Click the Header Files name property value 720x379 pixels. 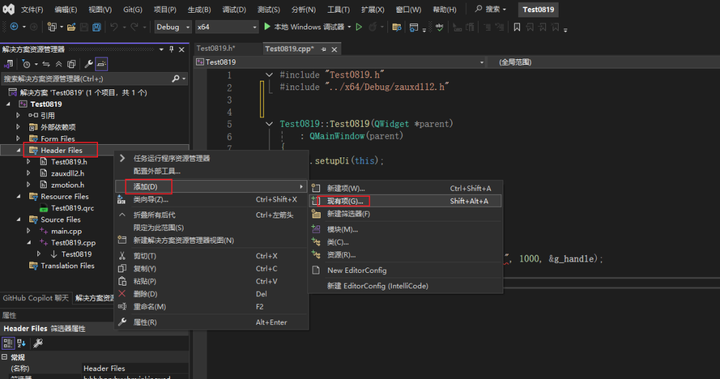click(x=135, y=368)
